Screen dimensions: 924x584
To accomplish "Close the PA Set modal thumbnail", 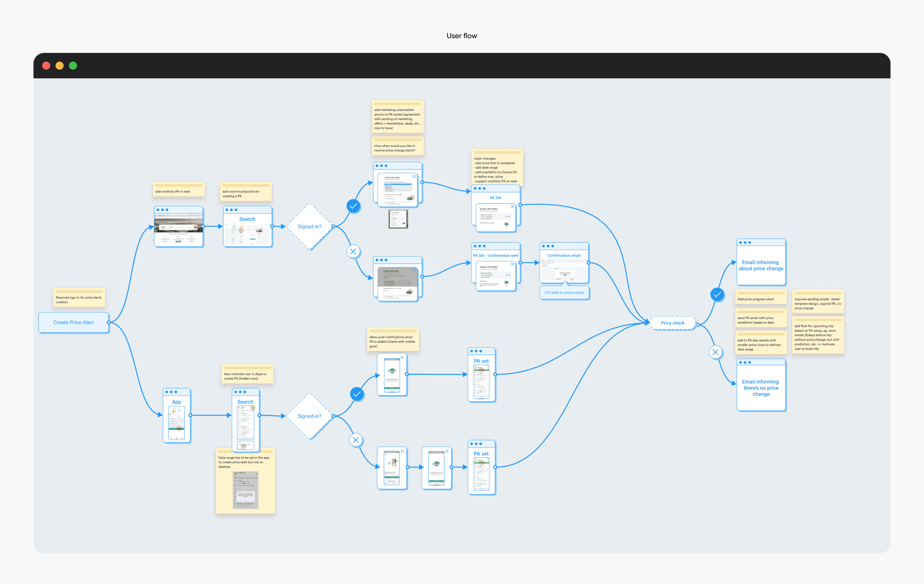I will coord(512,207).
